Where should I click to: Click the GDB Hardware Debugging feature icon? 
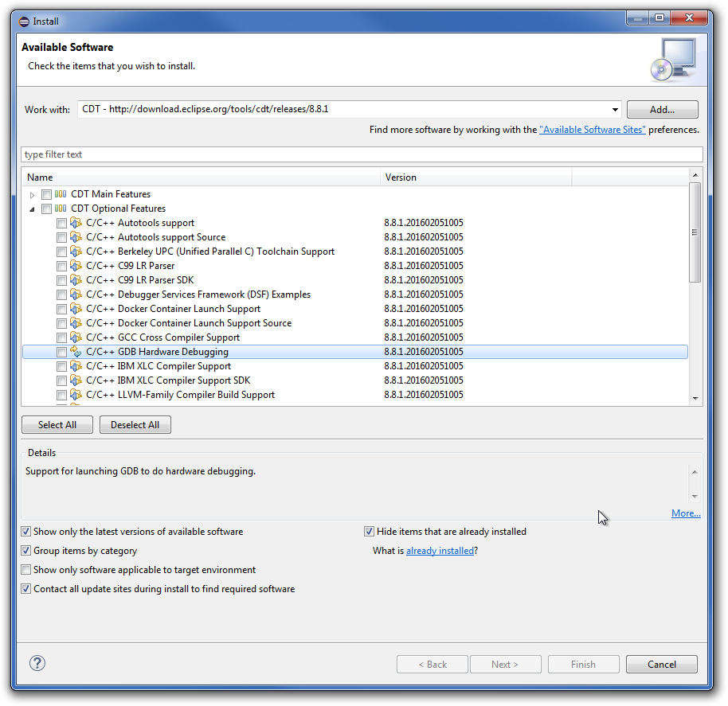[76, 352]
